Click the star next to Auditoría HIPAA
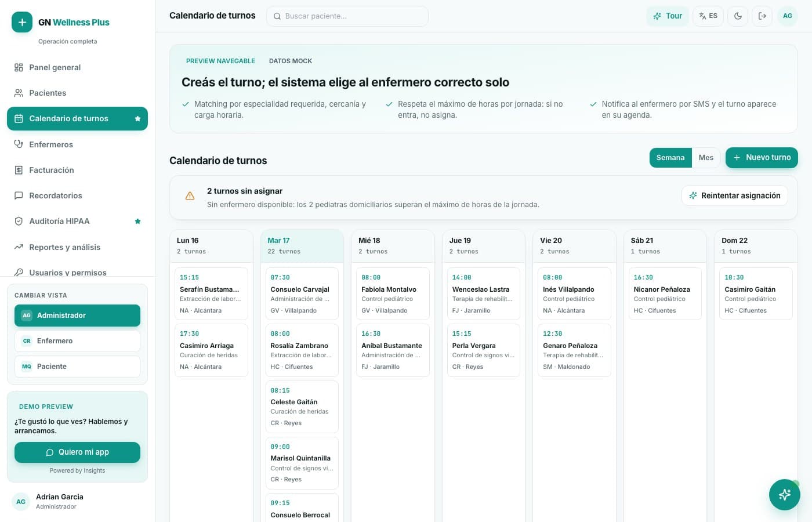 tap(137, 221)
